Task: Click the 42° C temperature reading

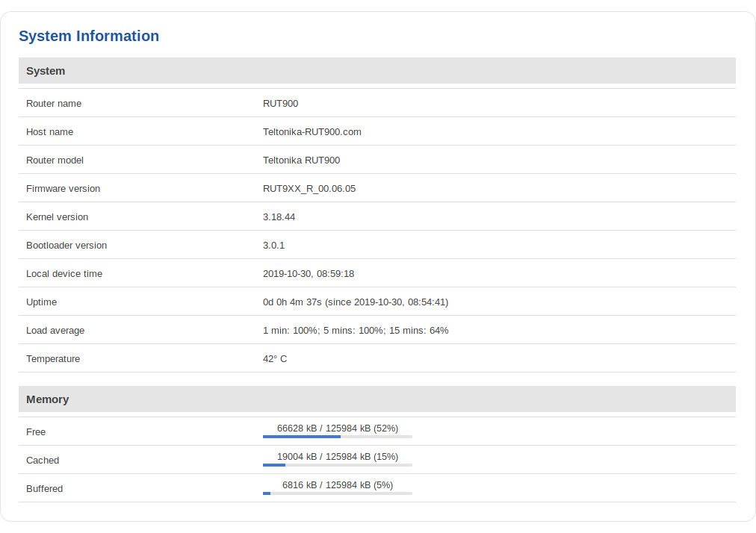Action: pyautogui.click(x=274, y=359)
